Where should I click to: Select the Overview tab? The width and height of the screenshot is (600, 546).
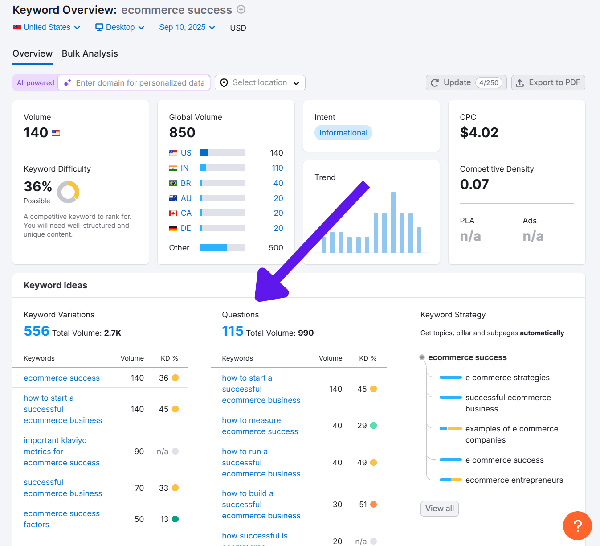32,54
